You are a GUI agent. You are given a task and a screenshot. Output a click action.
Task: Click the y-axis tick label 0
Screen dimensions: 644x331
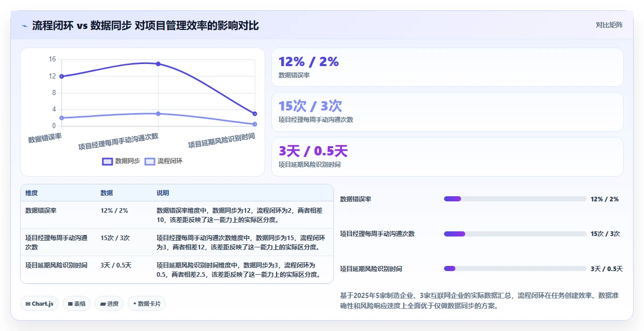click(x=54, y=126)
